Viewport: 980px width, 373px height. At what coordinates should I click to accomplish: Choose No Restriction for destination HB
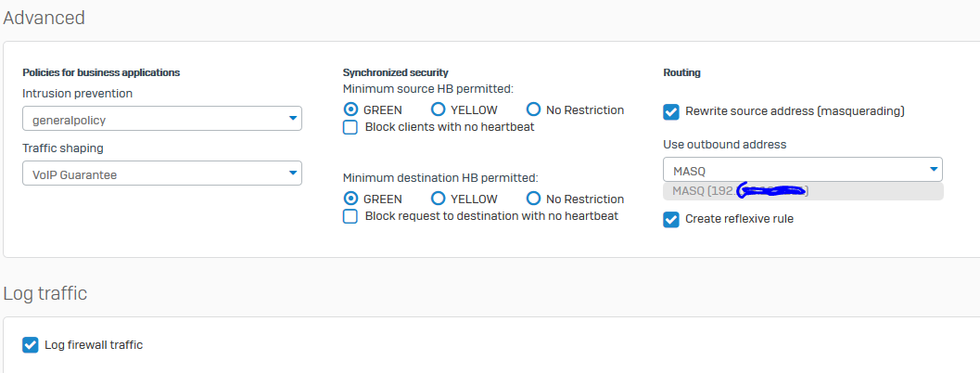(534, 199)
